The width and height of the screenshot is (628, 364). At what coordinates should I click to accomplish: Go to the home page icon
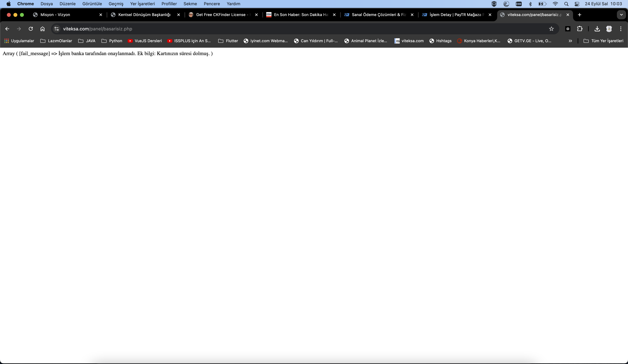pyautogui.click(x=42, y=29)
